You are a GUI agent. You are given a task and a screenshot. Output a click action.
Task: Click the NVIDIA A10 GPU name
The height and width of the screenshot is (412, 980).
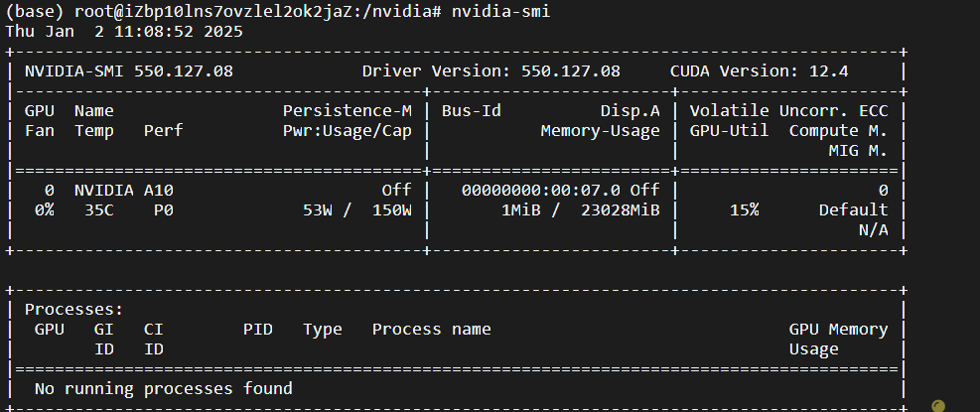click(x=124, y=190)
